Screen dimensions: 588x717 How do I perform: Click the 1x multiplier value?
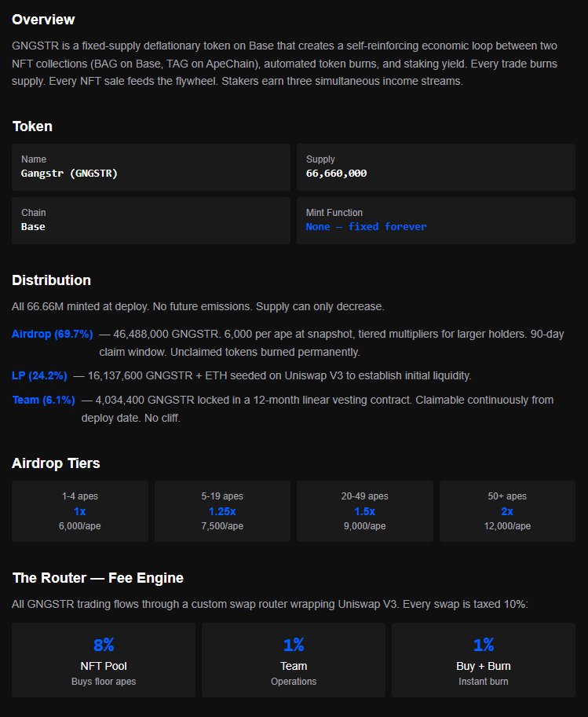80,511
